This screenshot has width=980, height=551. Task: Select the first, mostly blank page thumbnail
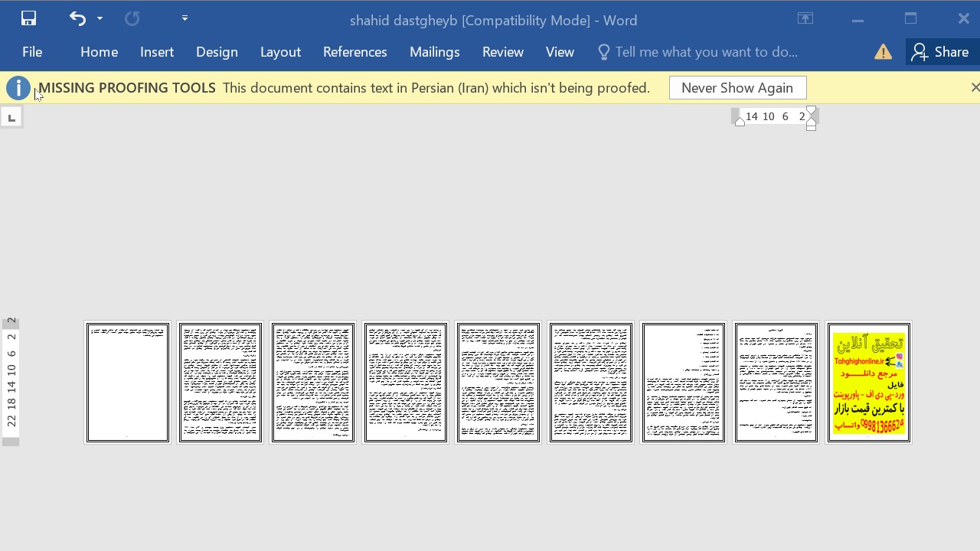[128, 383]
